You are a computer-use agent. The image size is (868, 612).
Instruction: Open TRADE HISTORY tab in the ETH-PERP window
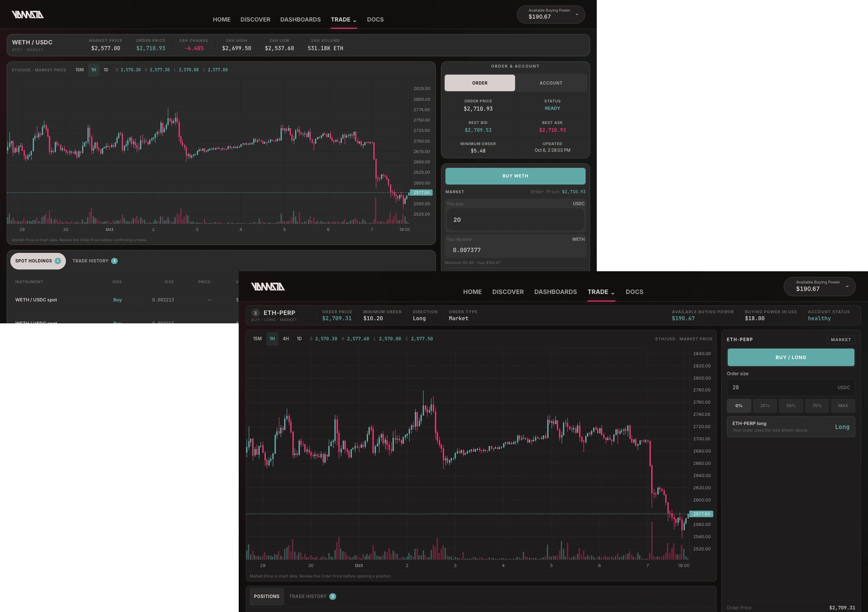click(312, 596)
